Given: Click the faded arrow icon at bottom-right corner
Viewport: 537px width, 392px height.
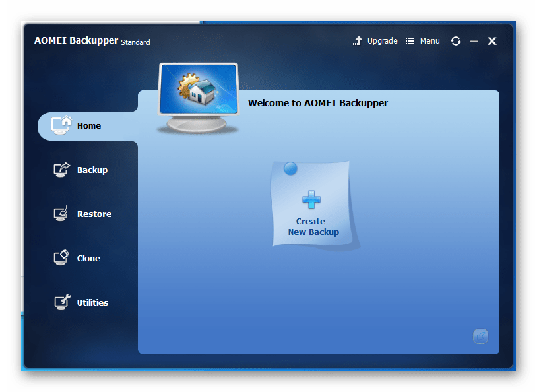Looking at the screenshot, I should tap(480, 337).
